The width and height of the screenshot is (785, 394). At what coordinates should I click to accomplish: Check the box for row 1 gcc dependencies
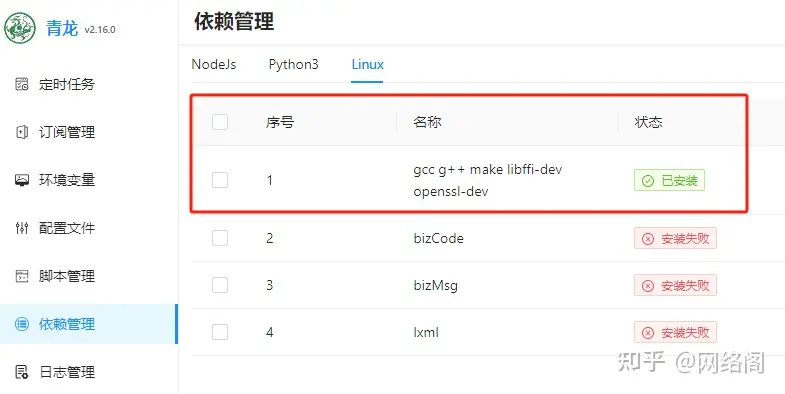220,180
